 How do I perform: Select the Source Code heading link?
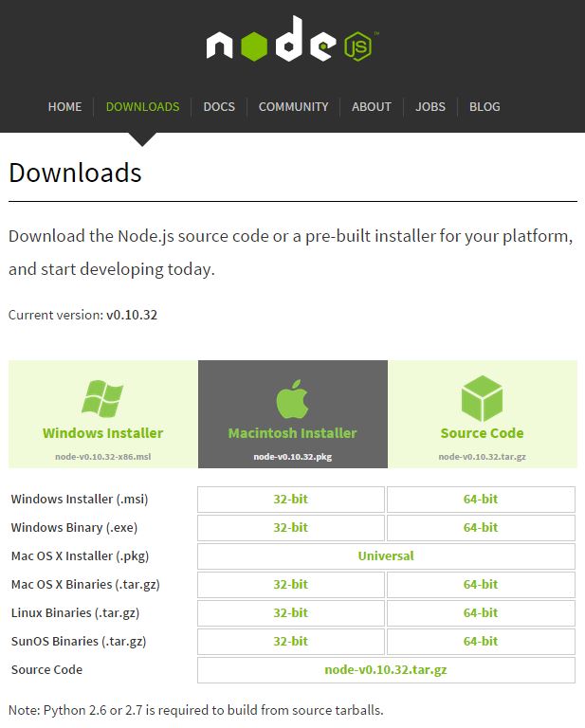pyautogui.click(x=482, y=432)
